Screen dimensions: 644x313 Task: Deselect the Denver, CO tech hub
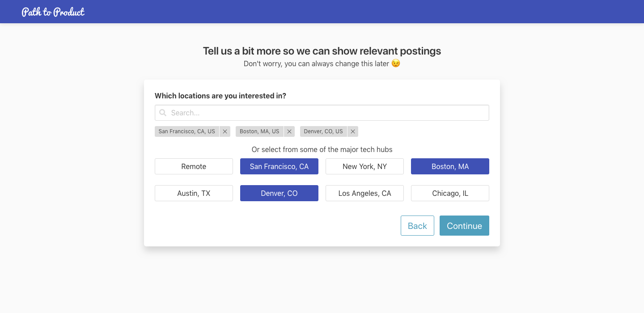[x=279, y=193]
